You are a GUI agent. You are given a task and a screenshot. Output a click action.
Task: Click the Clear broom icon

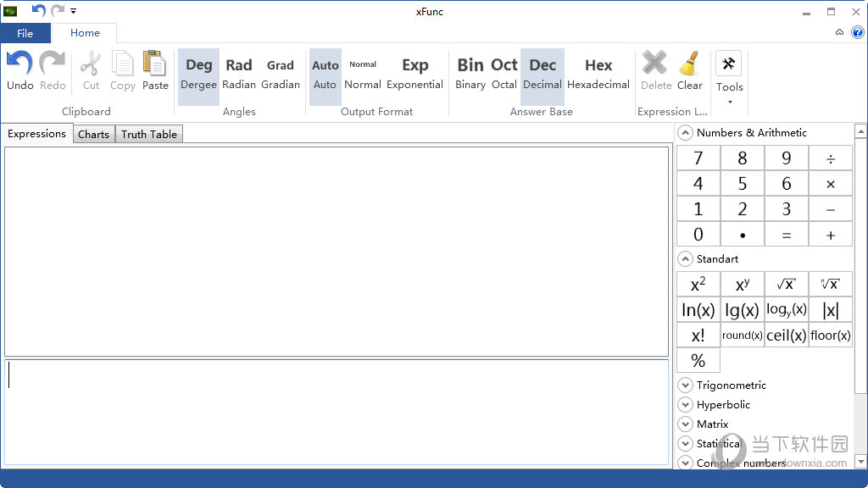pos(690,64)
